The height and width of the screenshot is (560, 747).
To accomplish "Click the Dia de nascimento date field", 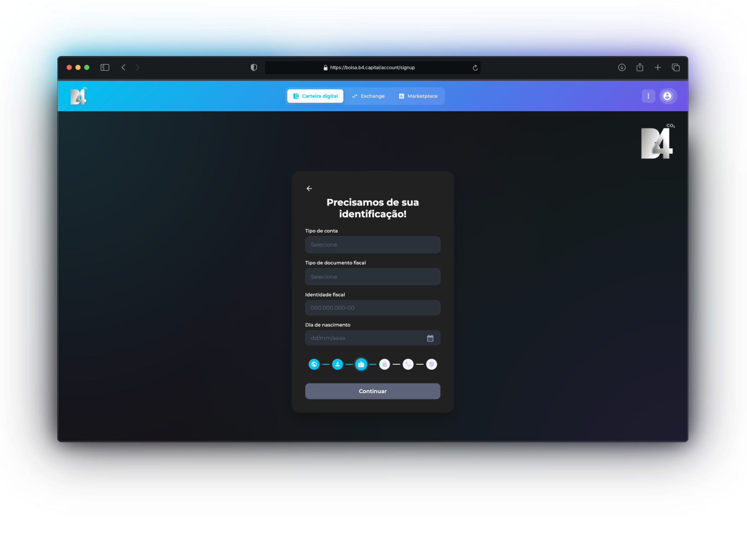I will (364, 338).
